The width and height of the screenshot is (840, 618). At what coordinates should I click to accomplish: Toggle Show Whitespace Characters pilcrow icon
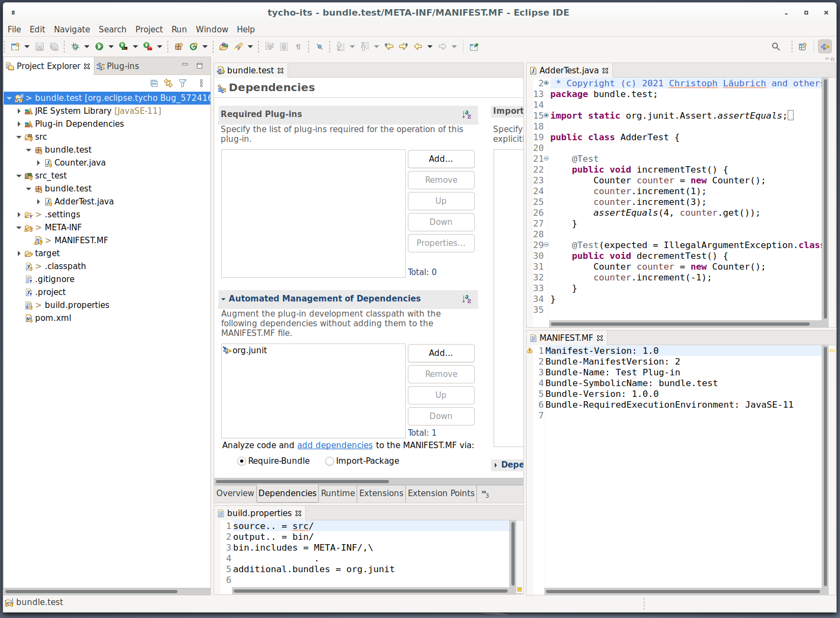(x=298, y=47)
